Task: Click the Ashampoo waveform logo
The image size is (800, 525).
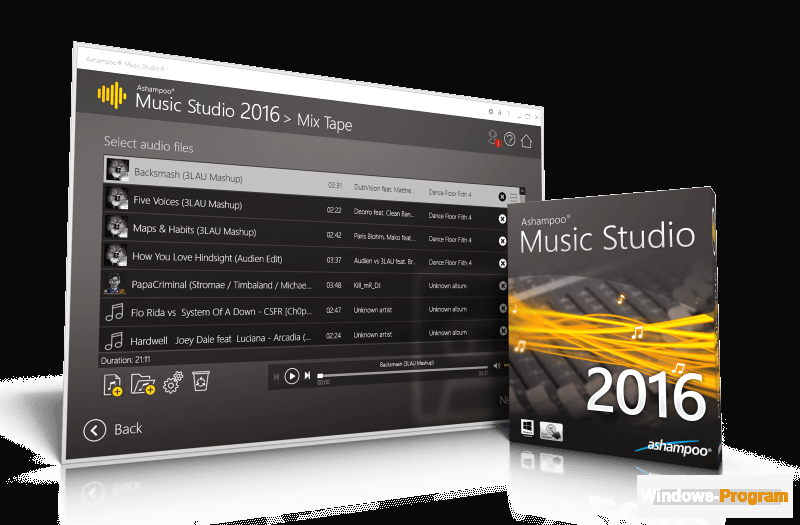Action: pos(112,95)
